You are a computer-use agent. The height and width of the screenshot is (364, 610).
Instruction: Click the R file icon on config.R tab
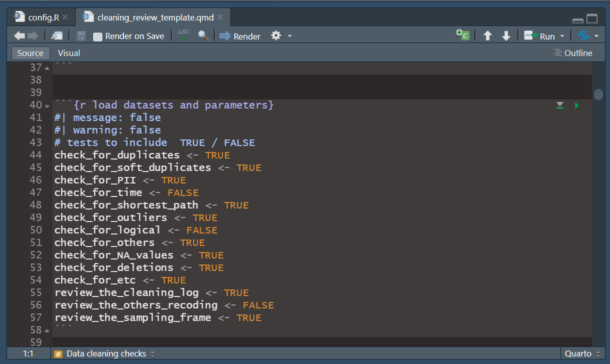click(19, 17)
